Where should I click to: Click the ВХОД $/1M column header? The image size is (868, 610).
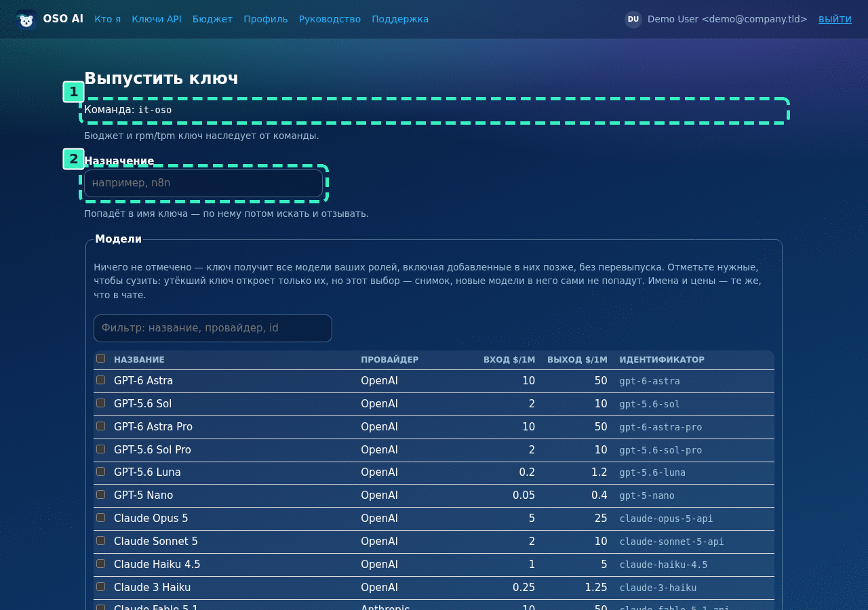coord(509,360)
